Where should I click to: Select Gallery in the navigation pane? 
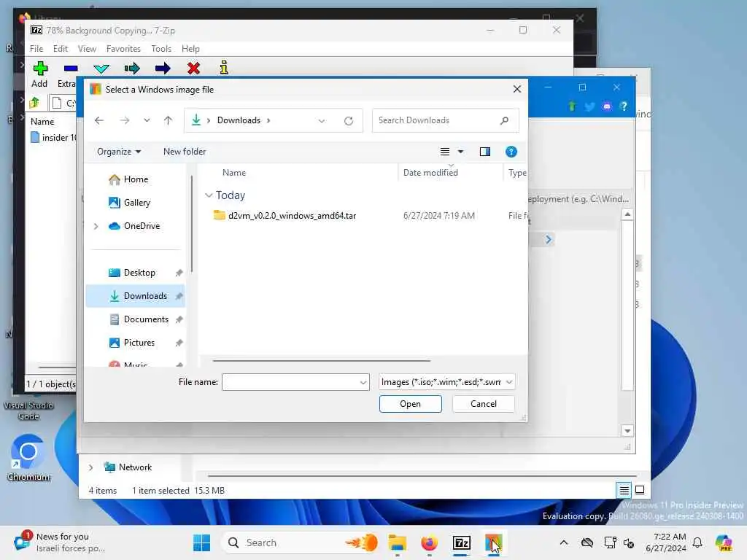click(x=136, y=203)
